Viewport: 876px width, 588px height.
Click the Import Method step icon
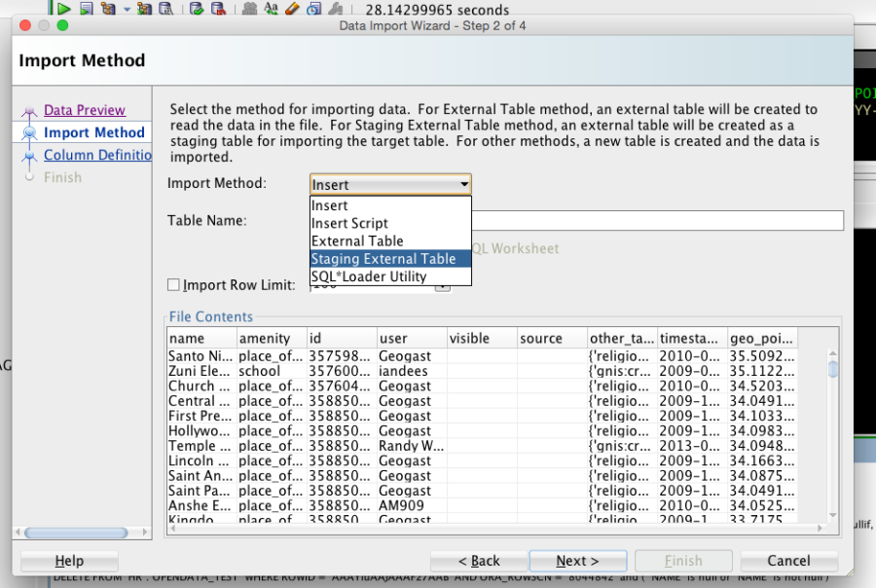(x=29, y=132)
